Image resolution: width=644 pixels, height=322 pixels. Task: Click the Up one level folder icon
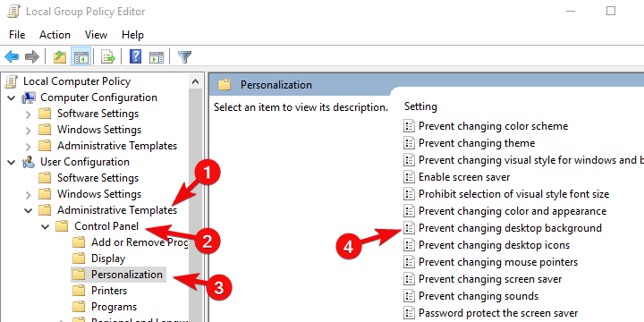click(x=60, y=56)
